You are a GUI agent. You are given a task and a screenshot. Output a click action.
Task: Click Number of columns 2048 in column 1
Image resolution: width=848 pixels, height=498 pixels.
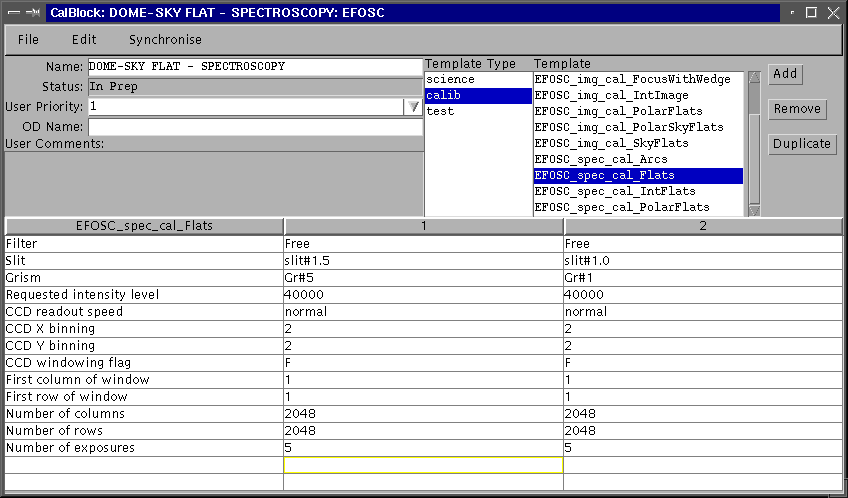[423, 414]
